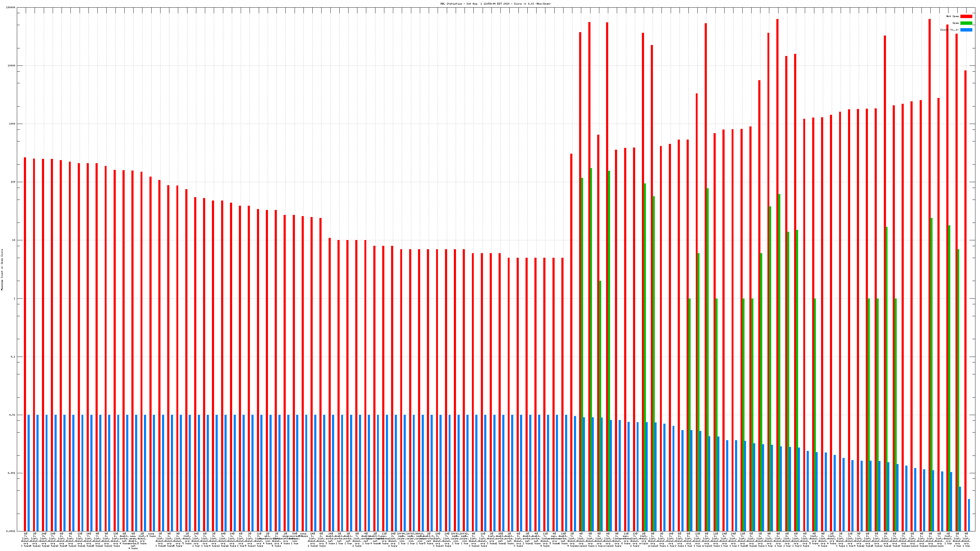Click the 10000 y-axis tick label

coord(12,66)
